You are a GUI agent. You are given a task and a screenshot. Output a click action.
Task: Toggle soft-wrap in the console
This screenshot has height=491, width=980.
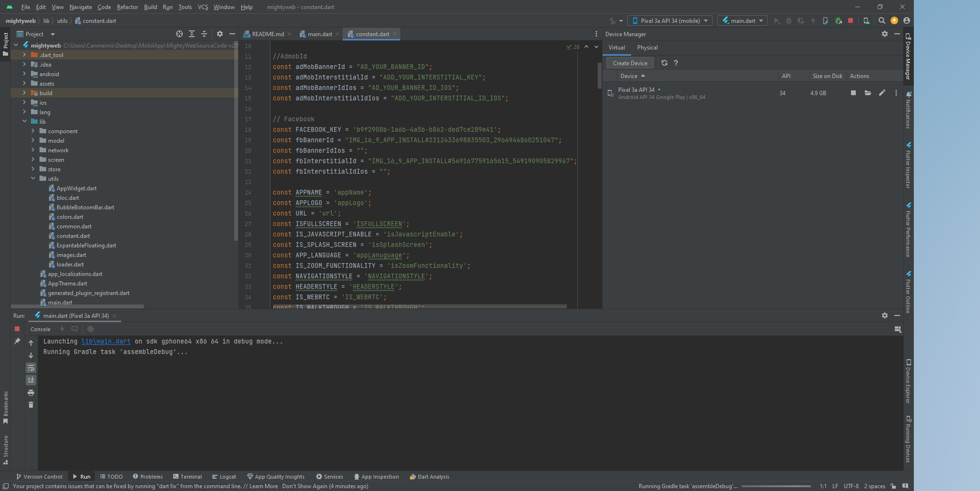(x=31, y=368)
